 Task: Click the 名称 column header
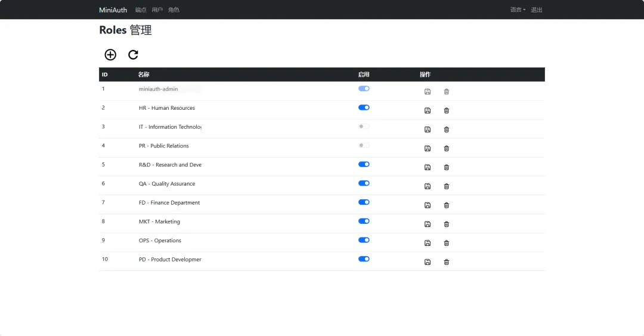(144, 75)
